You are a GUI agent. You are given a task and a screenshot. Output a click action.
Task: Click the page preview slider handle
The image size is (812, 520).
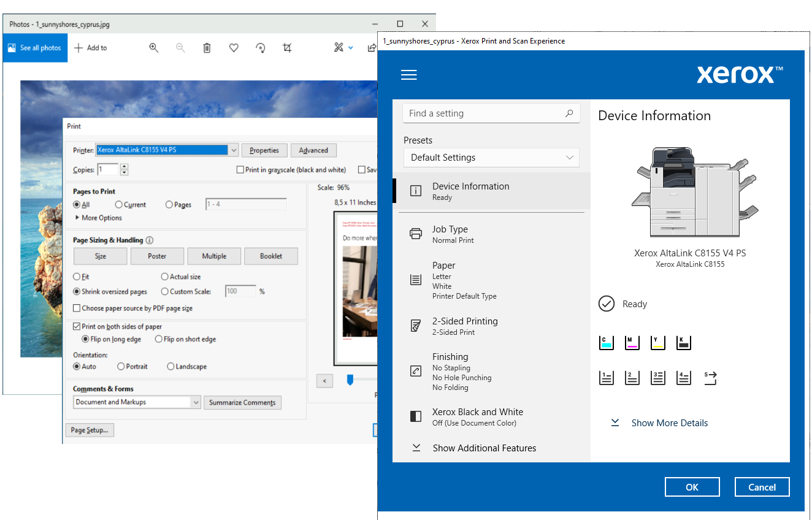pos(350,380)
